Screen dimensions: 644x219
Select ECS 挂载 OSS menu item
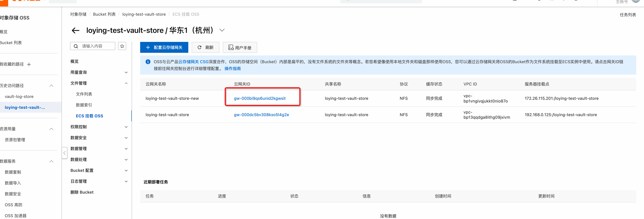pos(89,116)
